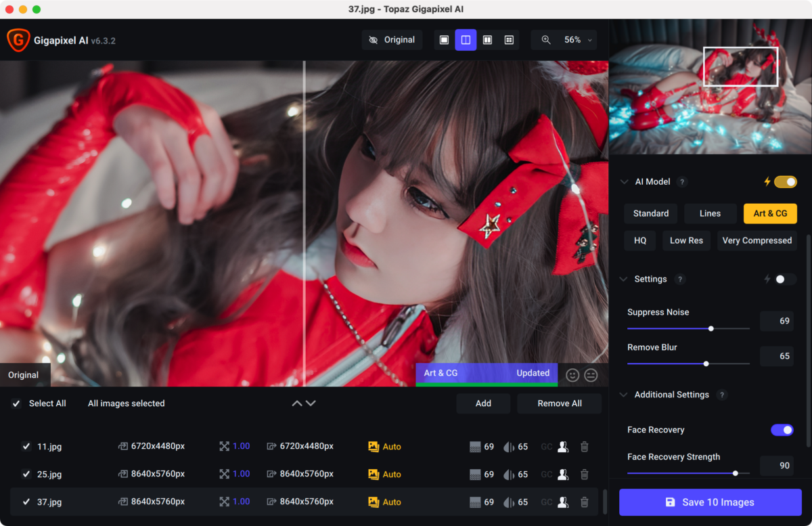Select side-by-side view layout icon
The width and height of the screenshot is (812, 526).
point(487,40)
